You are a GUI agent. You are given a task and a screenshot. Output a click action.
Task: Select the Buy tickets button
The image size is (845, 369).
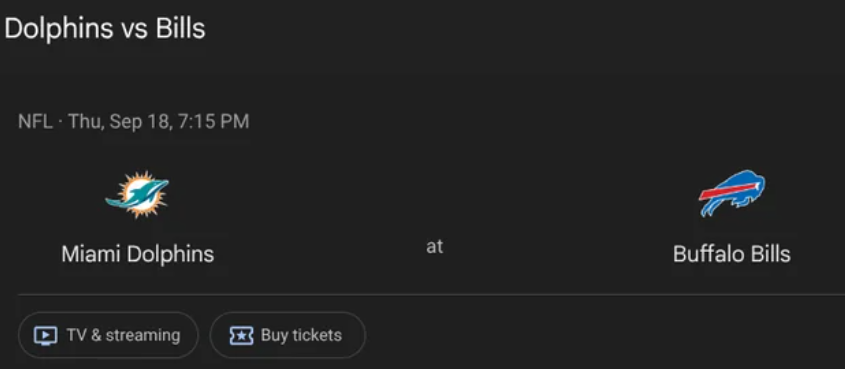point(288,335)
